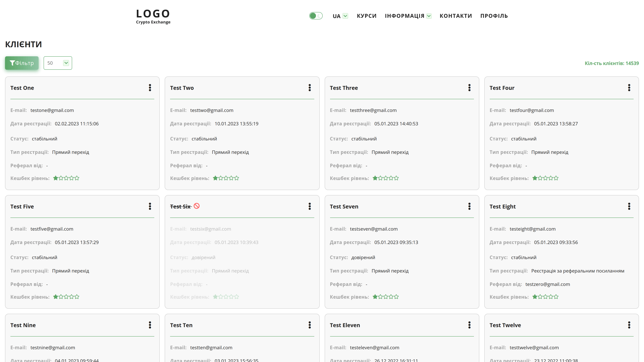Click the date 05.01.2023 09:33:56
Image resolution: width=644 pixels, height=362 pixels.
[556, 242]
